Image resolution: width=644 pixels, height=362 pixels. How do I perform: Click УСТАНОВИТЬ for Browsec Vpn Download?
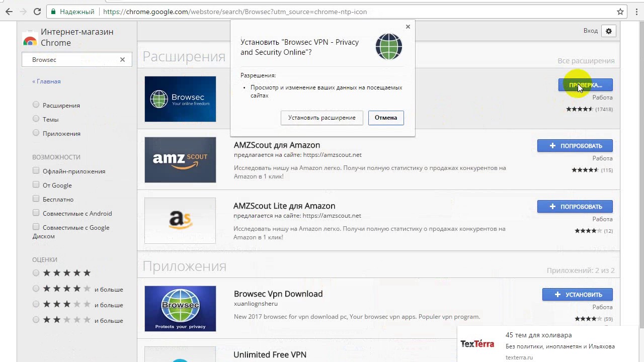578,295
